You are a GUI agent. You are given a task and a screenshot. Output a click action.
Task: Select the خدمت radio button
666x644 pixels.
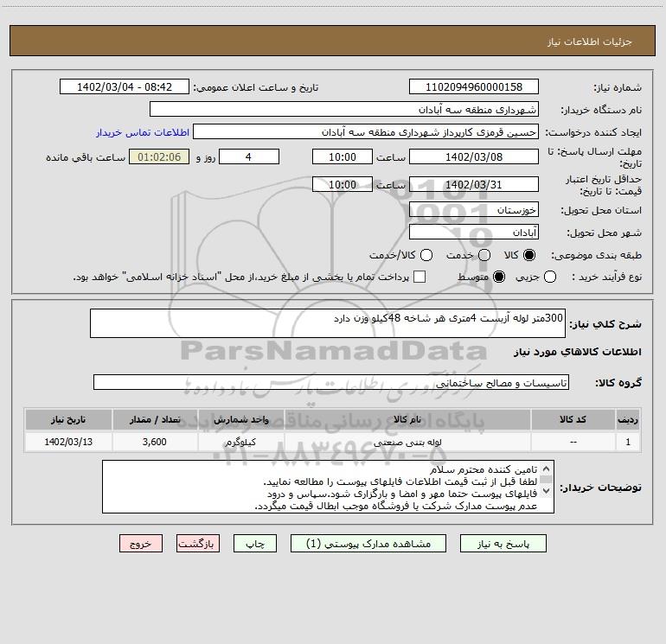point(484,255)
